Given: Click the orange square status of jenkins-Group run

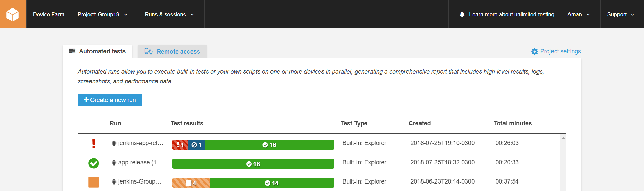Looking at the screenshot, I should (x=94, y=182).
